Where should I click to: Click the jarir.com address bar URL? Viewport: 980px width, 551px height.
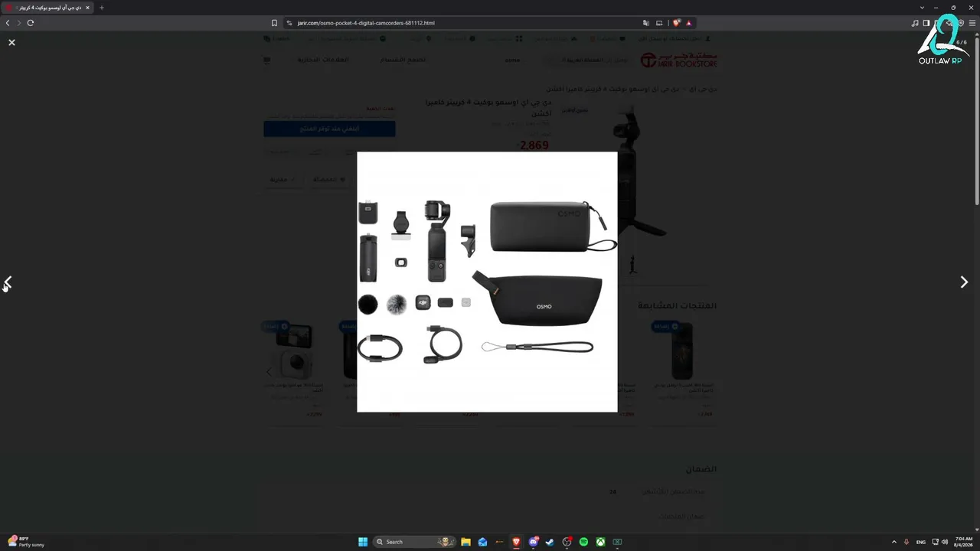coord(365,23)
